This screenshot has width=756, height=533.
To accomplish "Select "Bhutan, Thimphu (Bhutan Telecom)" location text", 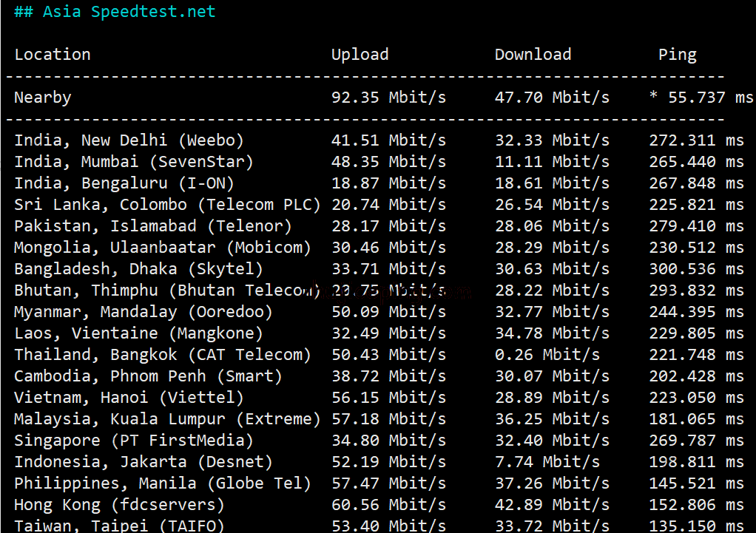I will [167, 291].
